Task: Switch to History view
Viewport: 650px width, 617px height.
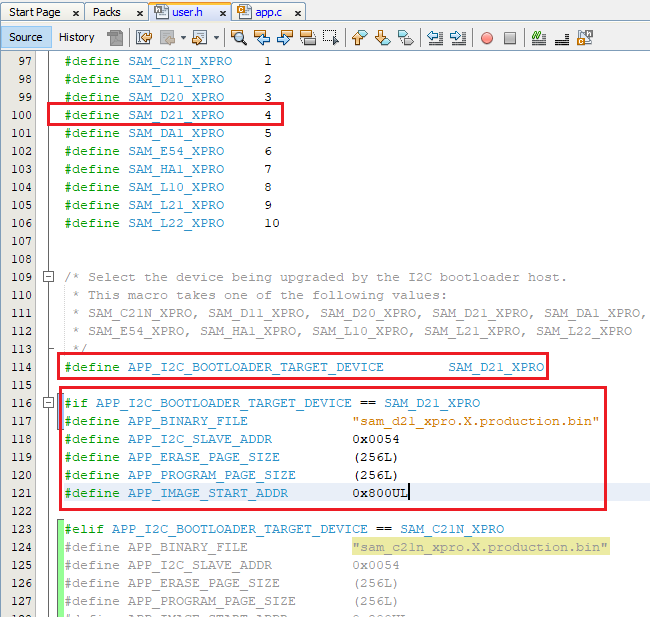Action: click(77, 37)
